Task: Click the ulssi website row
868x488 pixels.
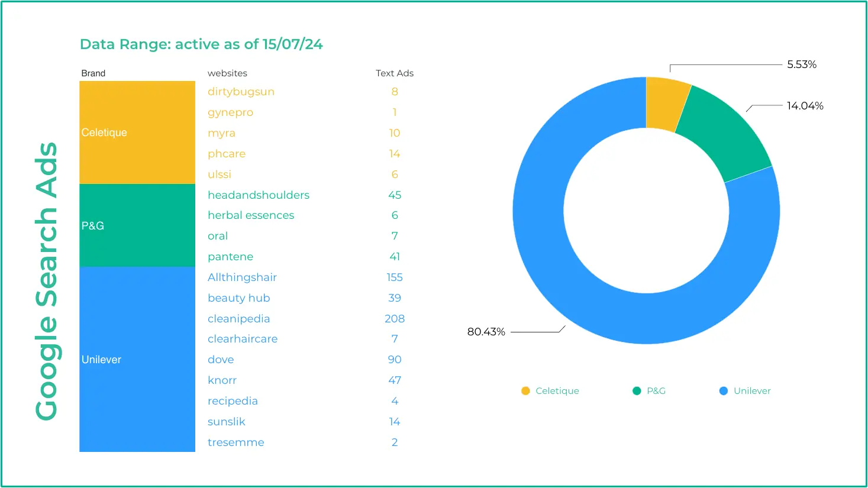Action: coord(220,174)
